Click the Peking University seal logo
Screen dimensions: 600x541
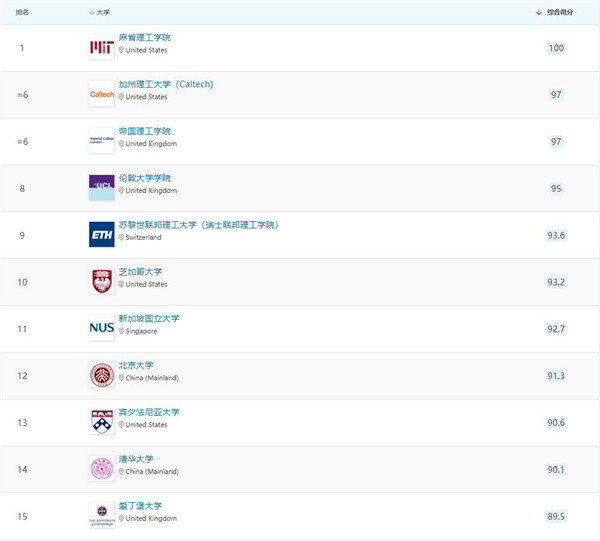click(102, 375)
